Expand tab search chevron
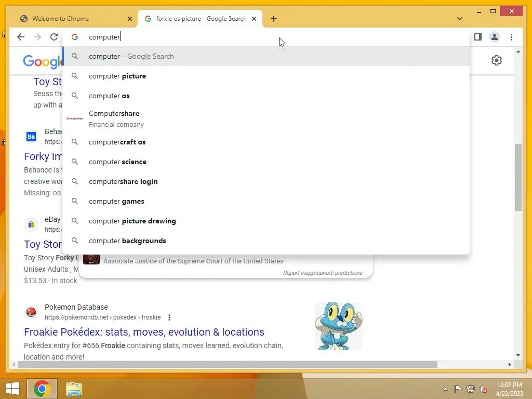The width and height of the screenshot is (532, 399). point(460,19)
